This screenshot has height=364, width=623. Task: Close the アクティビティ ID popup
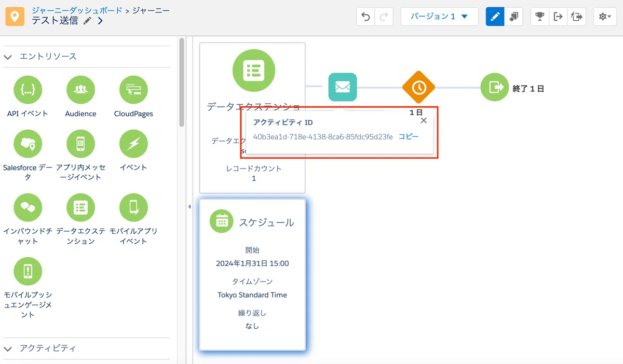[424, 120]
